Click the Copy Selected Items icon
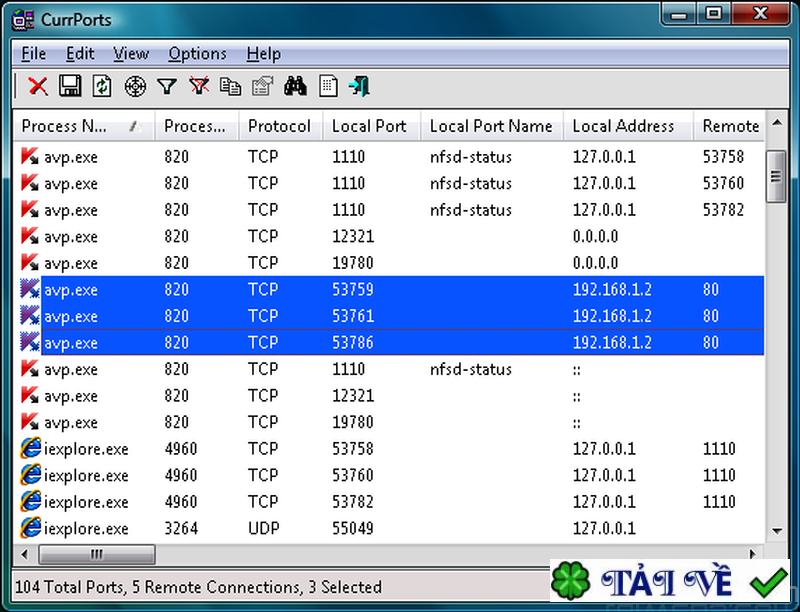This screenshot has height=612, width=800. (x=231, y=87)
